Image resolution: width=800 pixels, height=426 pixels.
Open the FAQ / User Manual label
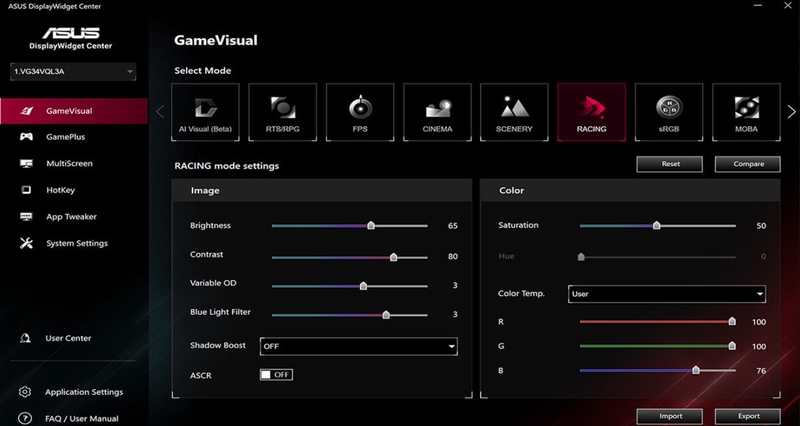pyautogui.click(x=82, y=418)
